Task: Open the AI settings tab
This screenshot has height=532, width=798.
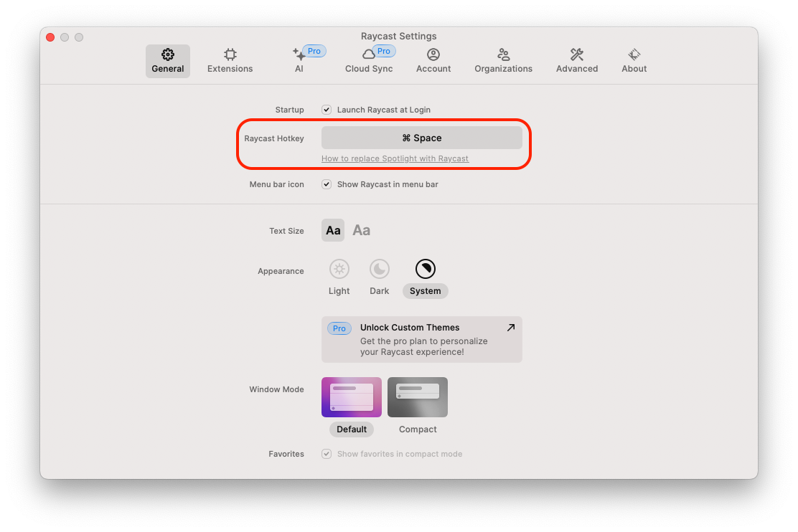Action: [x=299, y=61]
